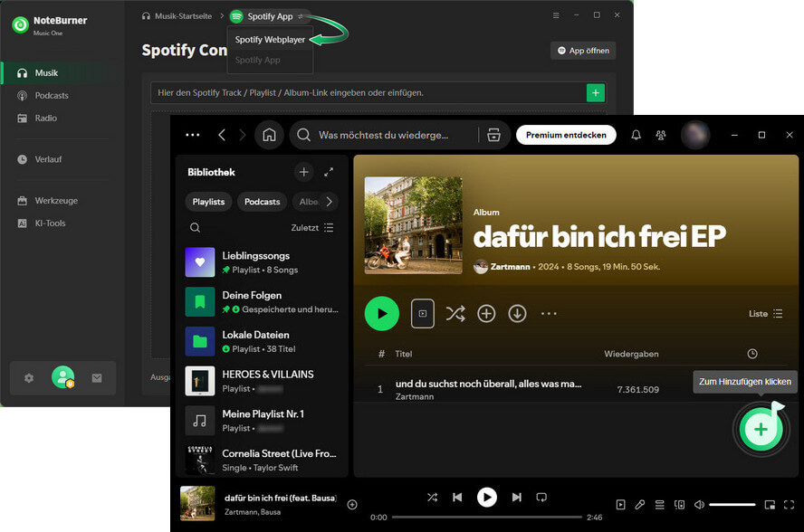Screen dimensions: 804x532
Task: Open the Zuletzt sort dropdown
Action: [311, 228]
